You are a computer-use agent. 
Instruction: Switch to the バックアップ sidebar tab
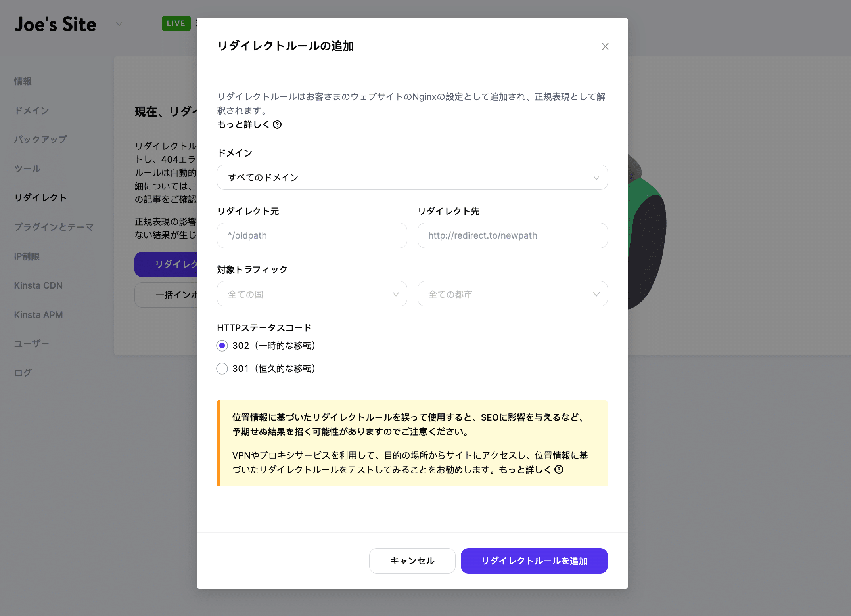[40, 139]
